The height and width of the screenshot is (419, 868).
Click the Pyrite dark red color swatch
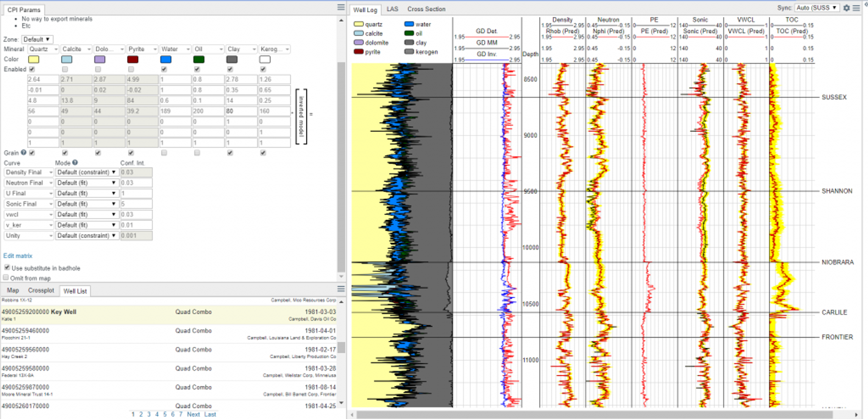(x=133, y=59)
